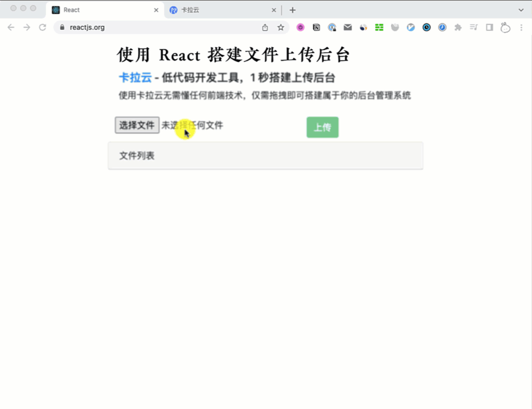Open the pink circular extension icon
This screenshot has width=532, height=409.
[300, 28]
